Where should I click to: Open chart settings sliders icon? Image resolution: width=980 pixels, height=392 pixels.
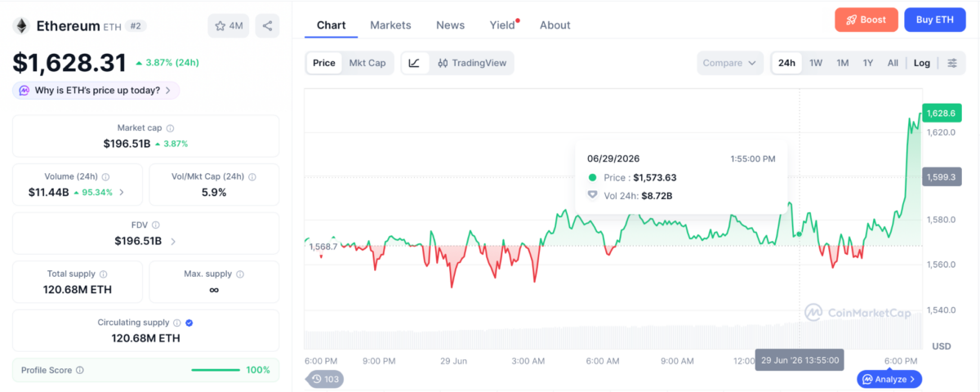pos(952,63)
